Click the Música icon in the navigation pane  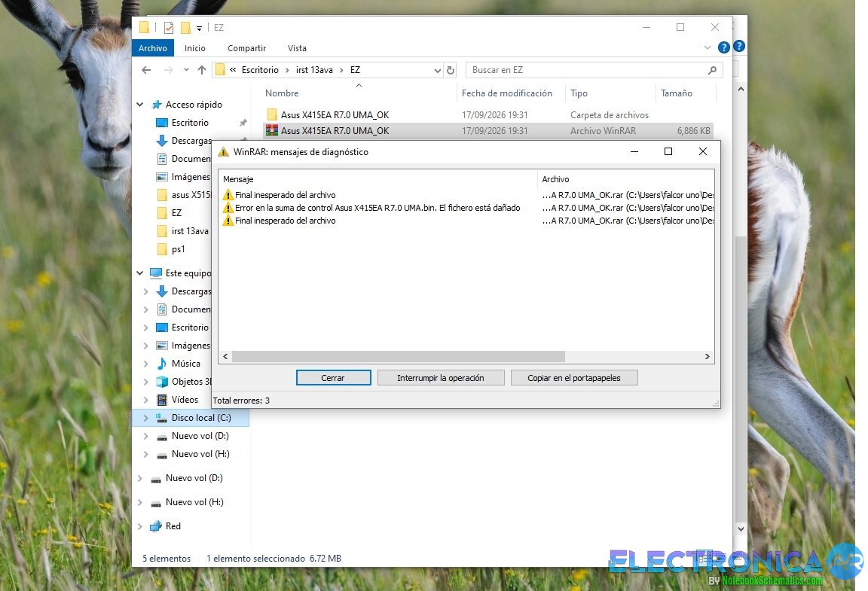coord(162,364)
